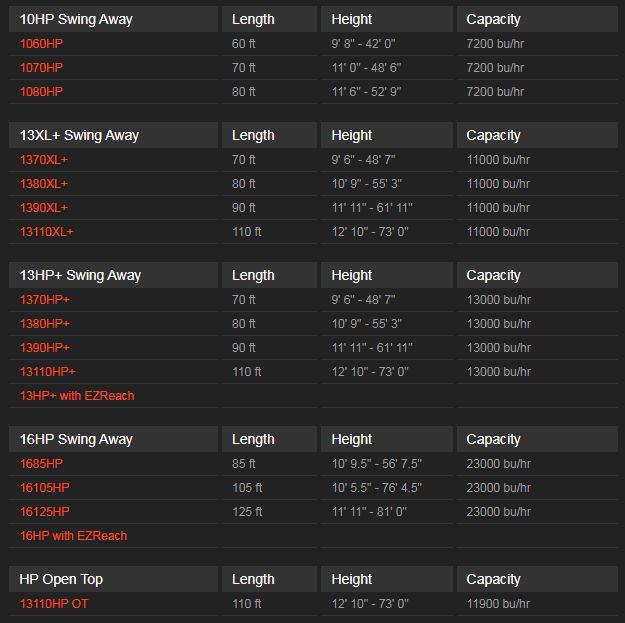Open the 13HP+ with EZReach link
The width and height of the screenshot is (625, 623).
pos(77,396)
